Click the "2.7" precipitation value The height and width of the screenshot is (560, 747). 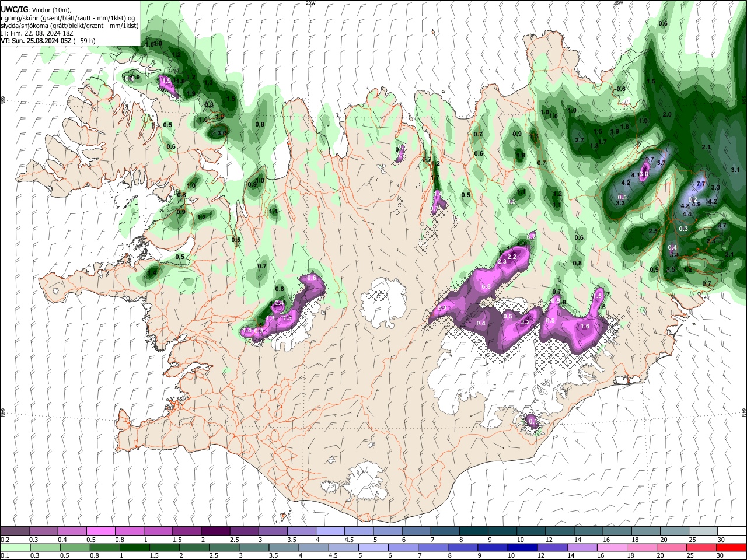[580, 141]
